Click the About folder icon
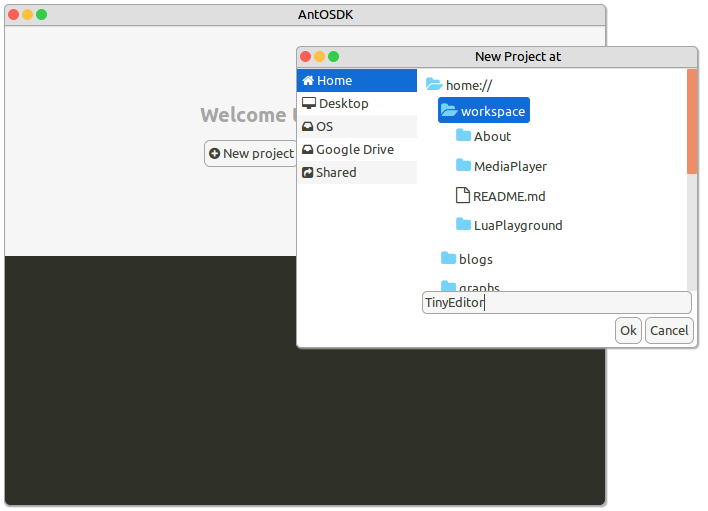The height and width of the screenshot is (511, 708). (463, 136)
